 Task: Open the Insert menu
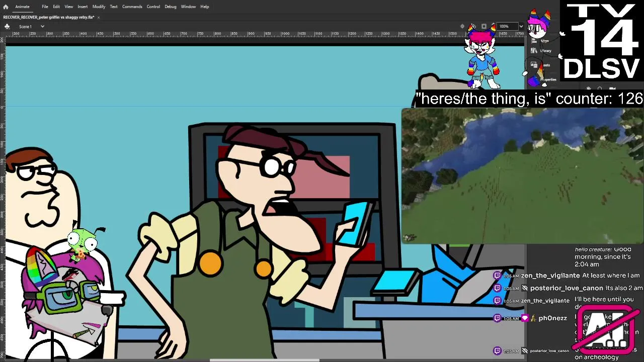pos(83,7)
